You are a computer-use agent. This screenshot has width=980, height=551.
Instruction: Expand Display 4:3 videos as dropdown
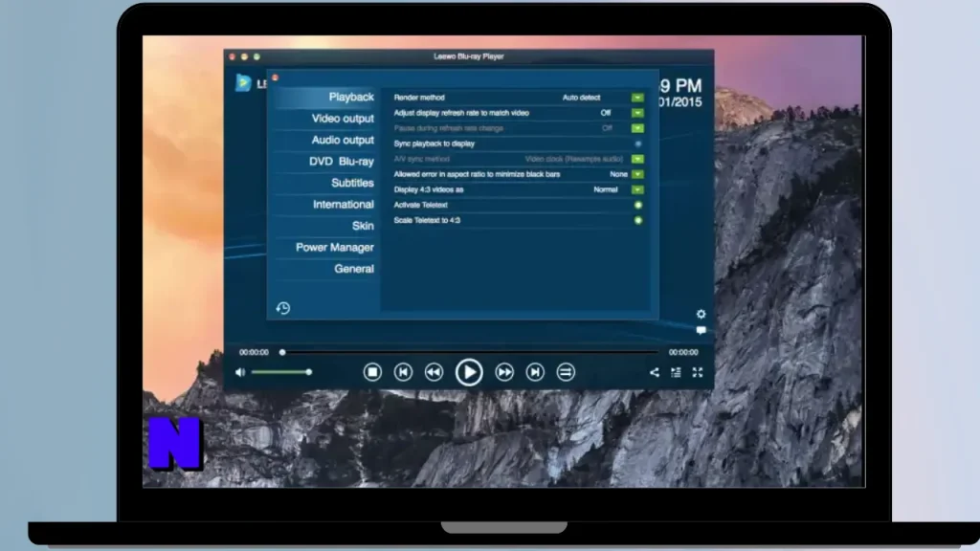(x=637, y=189)
